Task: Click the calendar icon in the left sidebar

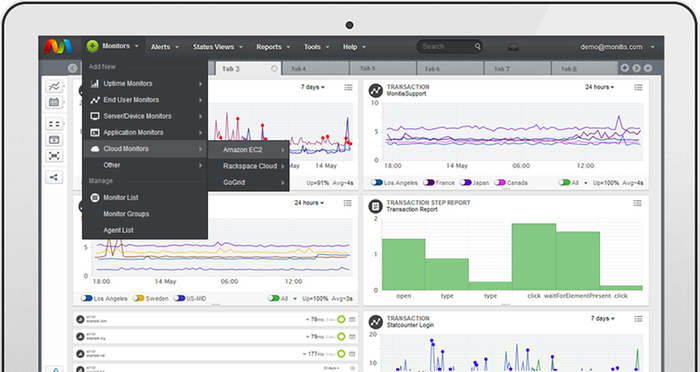Action: (x=54, y=102)
